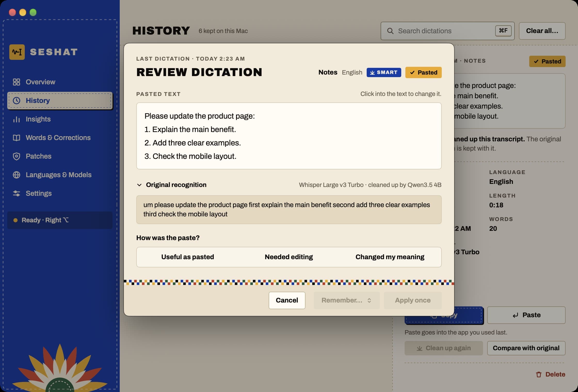Open Words & Corrections section
This screenshot has height=392, width=578.
click(60, 138)
